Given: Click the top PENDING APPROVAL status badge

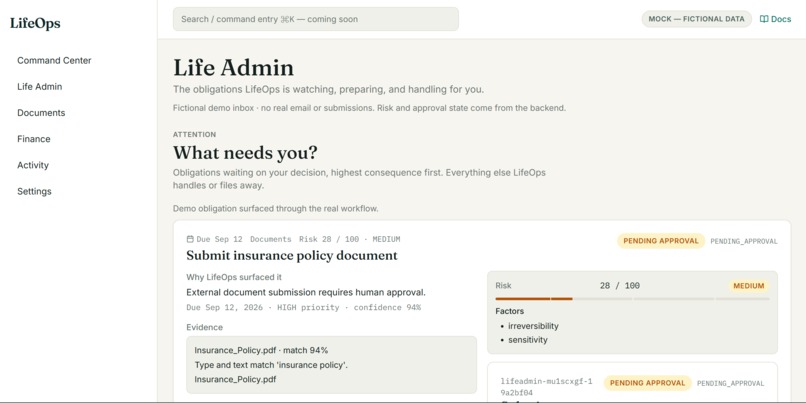Looking at the screenshot, I should (x=661, y=241).
